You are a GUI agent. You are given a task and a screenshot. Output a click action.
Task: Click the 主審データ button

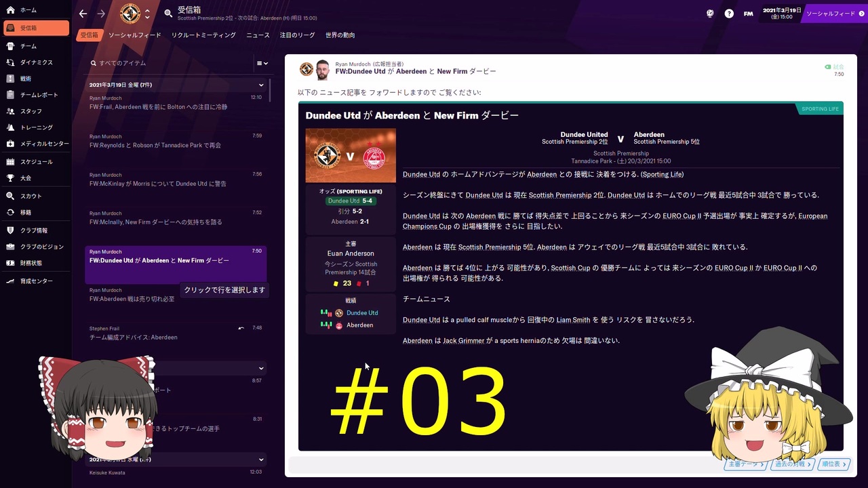[x=746, y=464]
